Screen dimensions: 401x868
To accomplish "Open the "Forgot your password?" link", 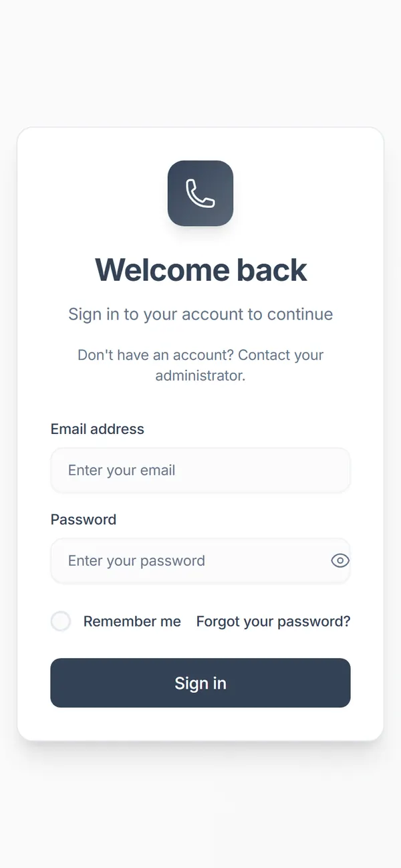I will [273, 621].
